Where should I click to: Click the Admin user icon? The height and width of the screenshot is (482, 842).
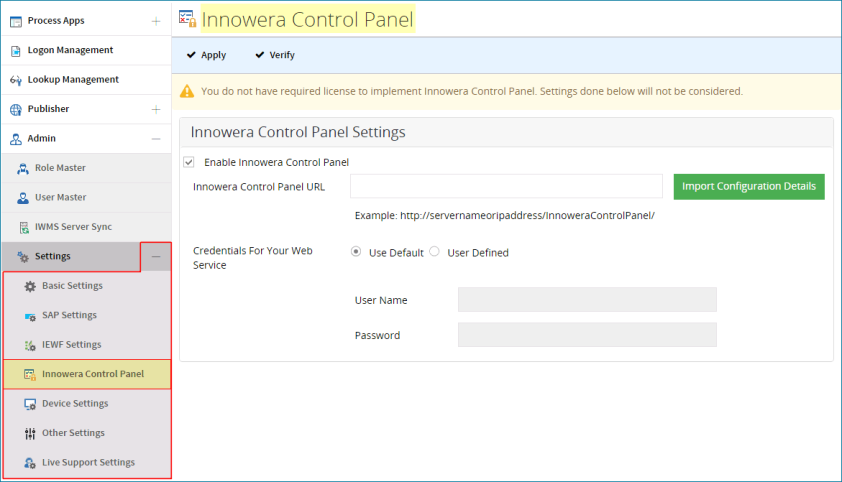click(x=16, y=139)
